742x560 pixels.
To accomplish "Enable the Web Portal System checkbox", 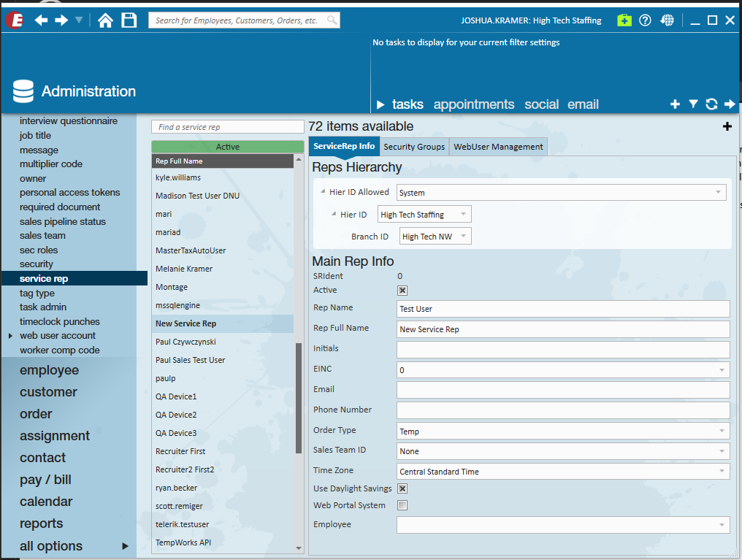I will click(402, 505).
